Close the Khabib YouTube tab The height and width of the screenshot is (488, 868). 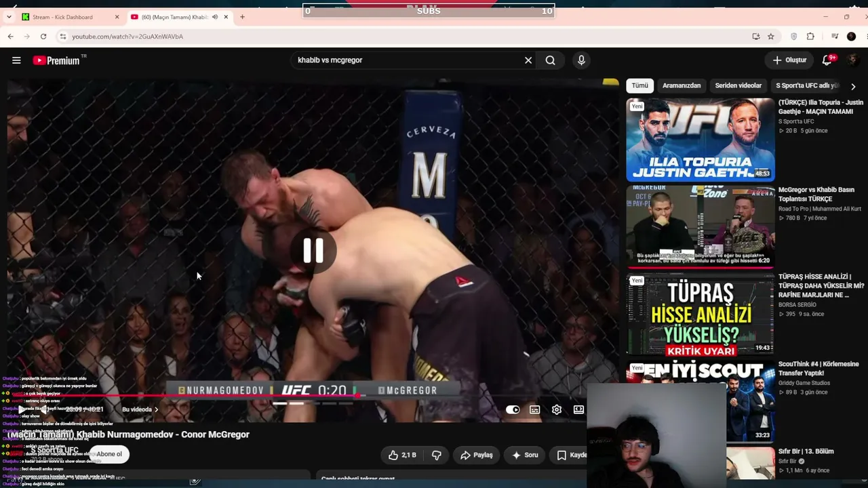tap(226, 17)
